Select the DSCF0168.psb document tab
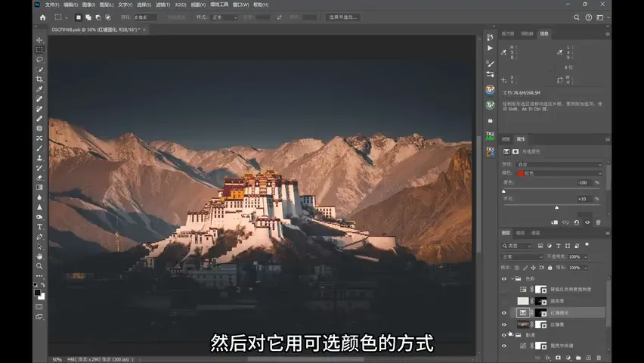 (96, 29)
